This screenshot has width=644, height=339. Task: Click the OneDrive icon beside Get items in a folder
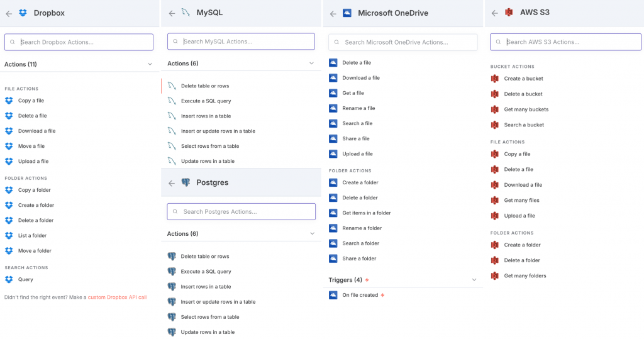coord(333,213)
